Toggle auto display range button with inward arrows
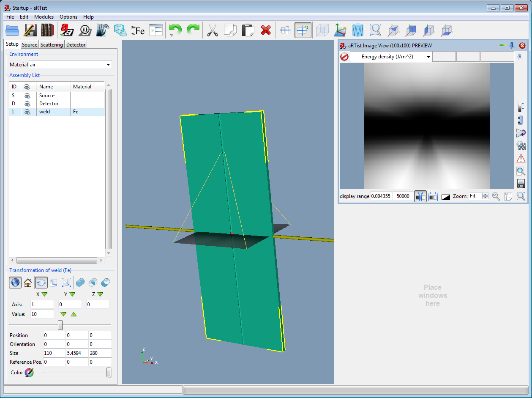Screen dimensions: 532x398 pos(420,196)
